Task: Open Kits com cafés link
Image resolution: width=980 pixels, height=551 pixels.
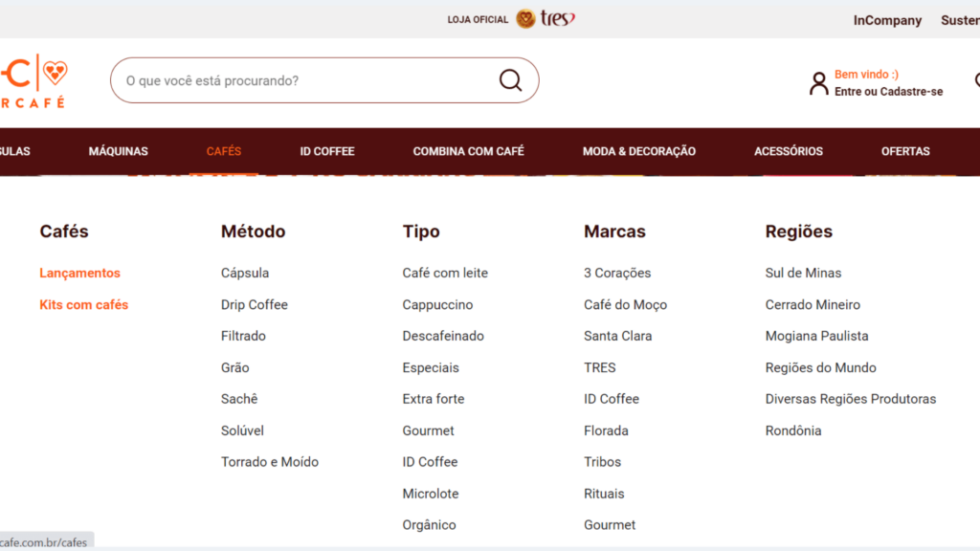Action: [x=84, y=305]
